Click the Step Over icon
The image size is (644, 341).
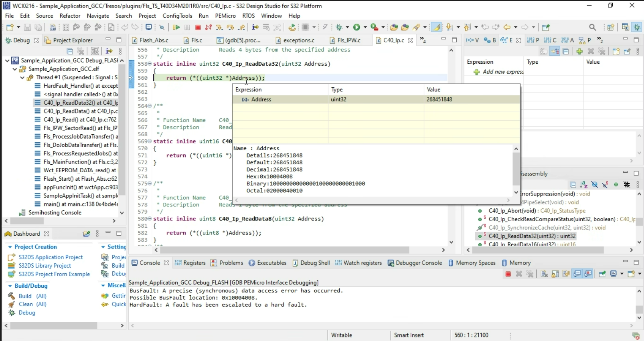point(230,27)
